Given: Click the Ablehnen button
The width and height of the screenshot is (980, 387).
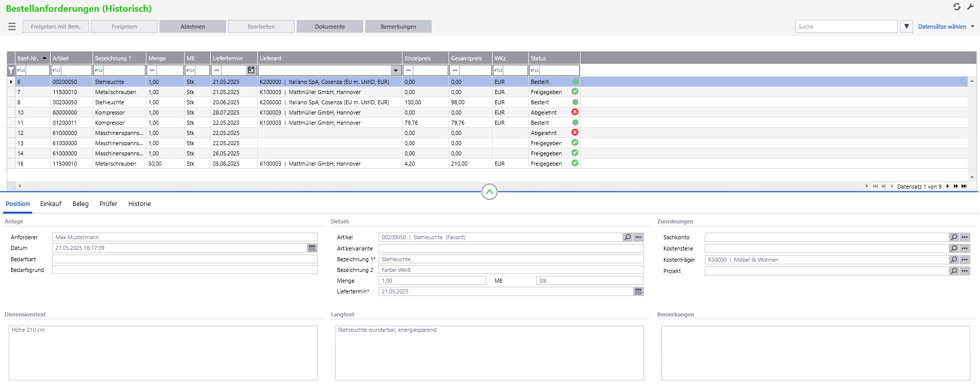Looking at the screenshot, I should tap(192, 27).
